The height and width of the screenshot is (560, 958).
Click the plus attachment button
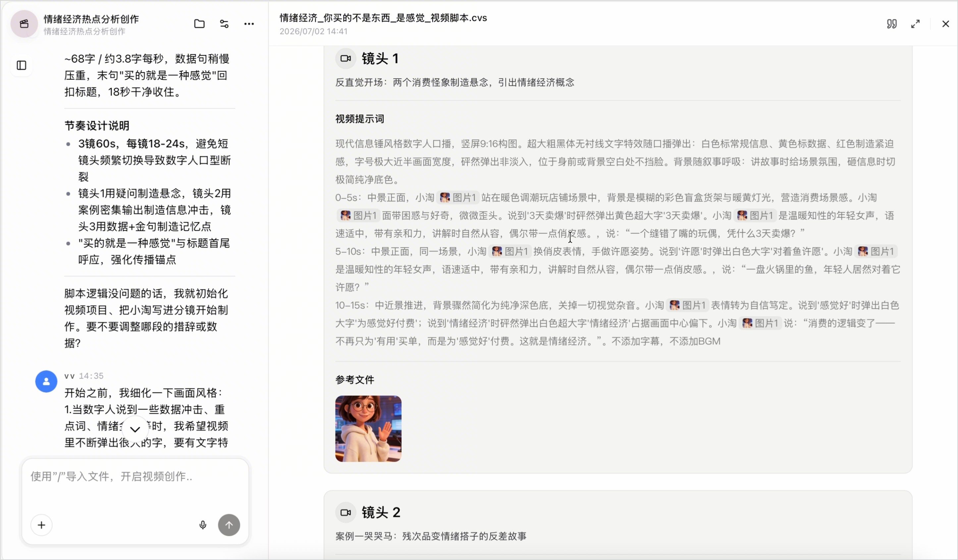pyautogui.click(x=41, y=525)
